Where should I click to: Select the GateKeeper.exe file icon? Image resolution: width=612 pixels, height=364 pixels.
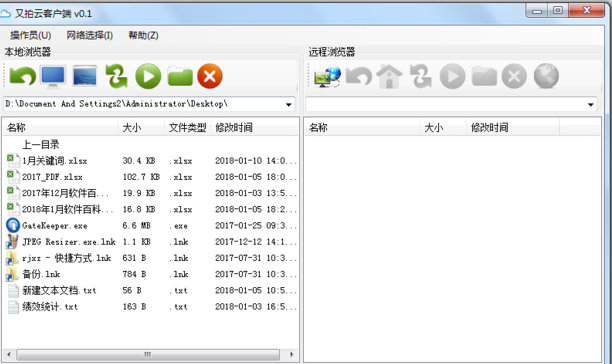[13, 226]
